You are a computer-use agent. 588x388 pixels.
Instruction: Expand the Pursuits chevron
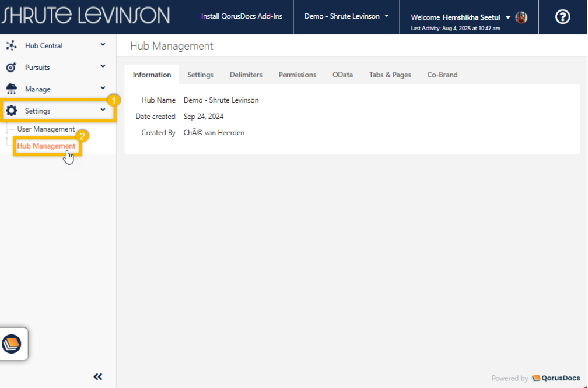tap(103, 67)
